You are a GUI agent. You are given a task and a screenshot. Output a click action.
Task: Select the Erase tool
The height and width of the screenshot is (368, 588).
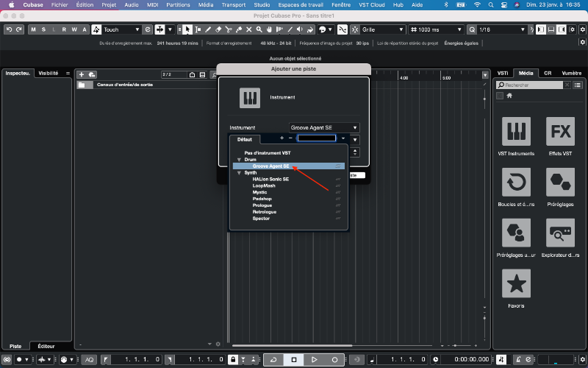[218, 29]
